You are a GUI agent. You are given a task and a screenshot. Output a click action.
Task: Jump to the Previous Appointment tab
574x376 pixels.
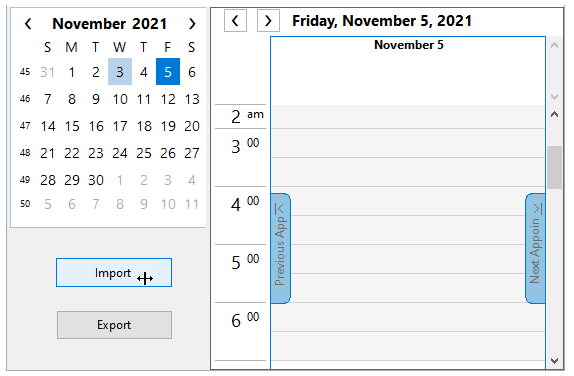click(x=280, y=249)
